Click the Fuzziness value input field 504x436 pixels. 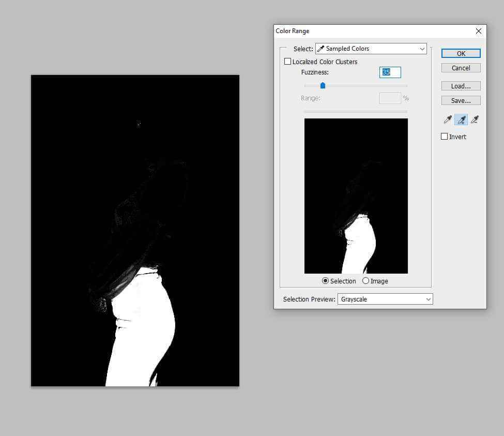coord(390,72)
